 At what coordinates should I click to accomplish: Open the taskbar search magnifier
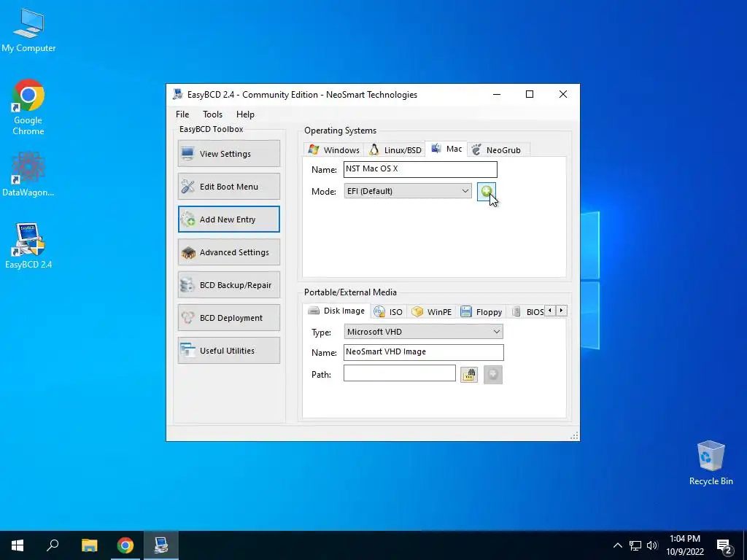53,545
